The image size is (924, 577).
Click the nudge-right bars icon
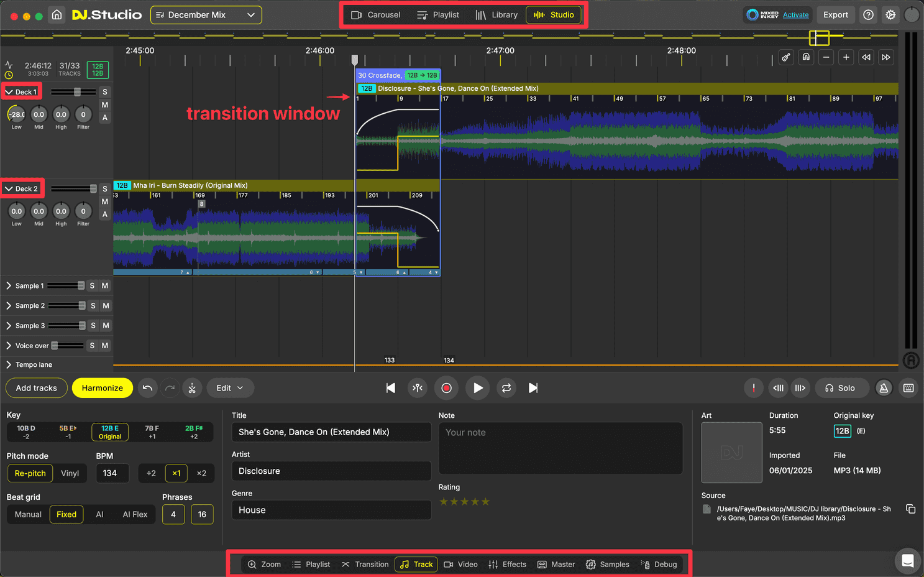click(800, 388)
